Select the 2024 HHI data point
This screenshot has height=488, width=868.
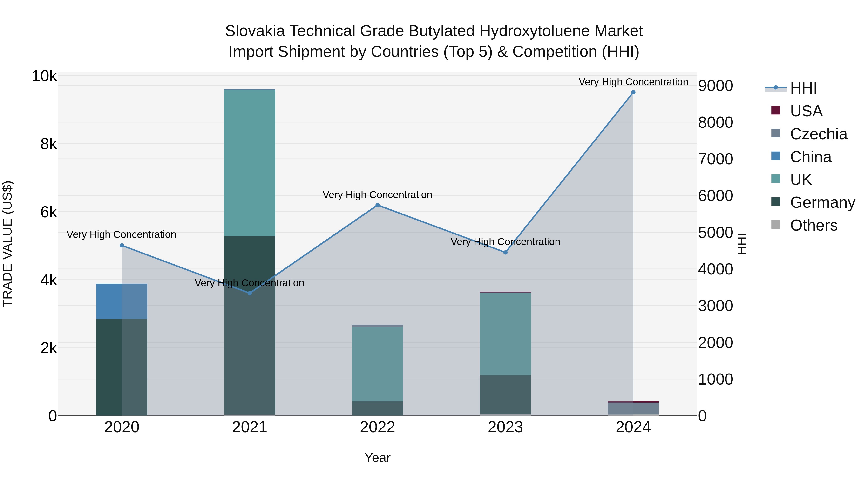(633, 92)
